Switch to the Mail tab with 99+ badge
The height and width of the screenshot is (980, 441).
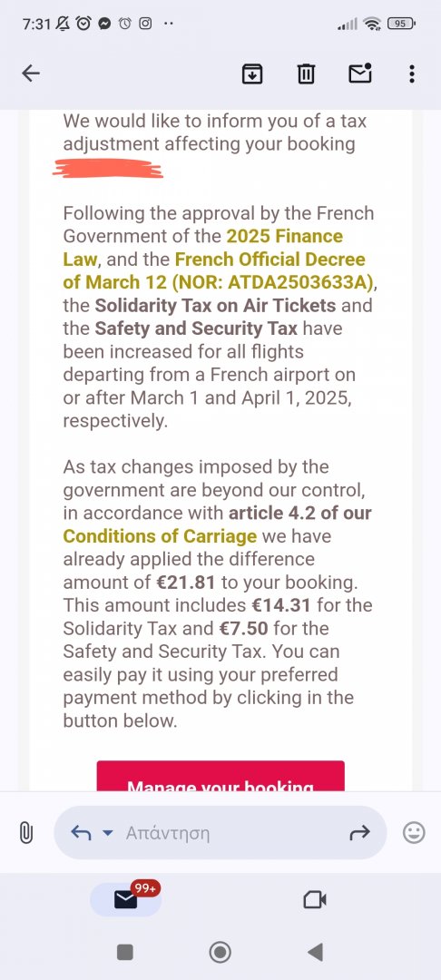tap(126, 899)
